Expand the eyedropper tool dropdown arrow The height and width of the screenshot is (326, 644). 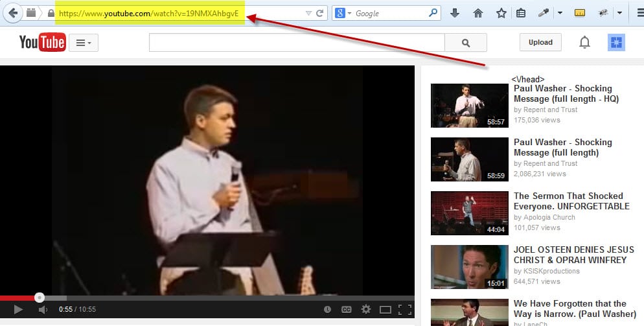point(560,13)
